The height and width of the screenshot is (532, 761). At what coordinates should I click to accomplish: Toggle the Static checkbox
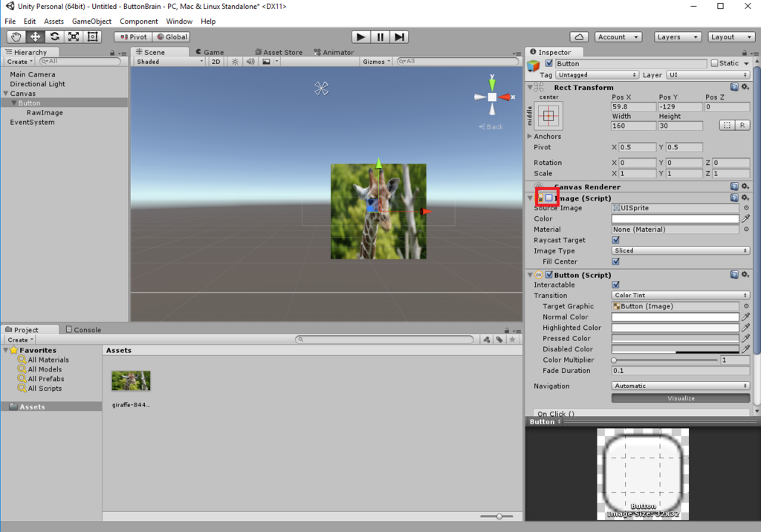[714, 63]
